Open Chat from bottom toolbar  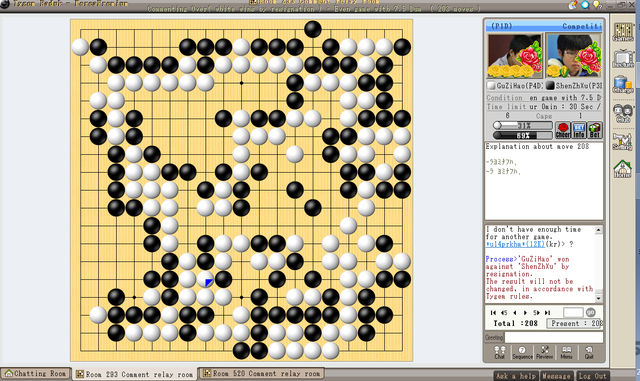click(x=500, y=352)
